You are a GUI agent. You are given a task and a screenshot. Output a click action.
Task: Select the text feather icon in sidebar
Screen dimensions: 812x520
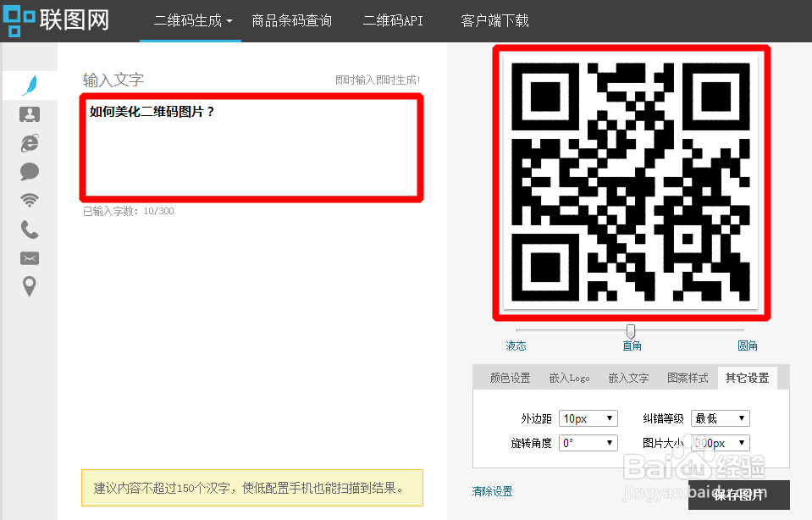[x=30, y=86]
